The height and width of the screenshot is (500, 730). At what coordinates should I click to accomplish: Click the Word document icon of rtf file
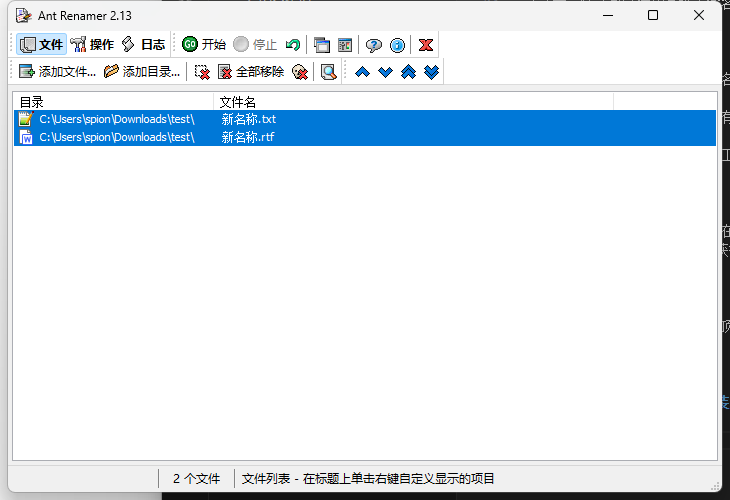click(x=26, y=137)
